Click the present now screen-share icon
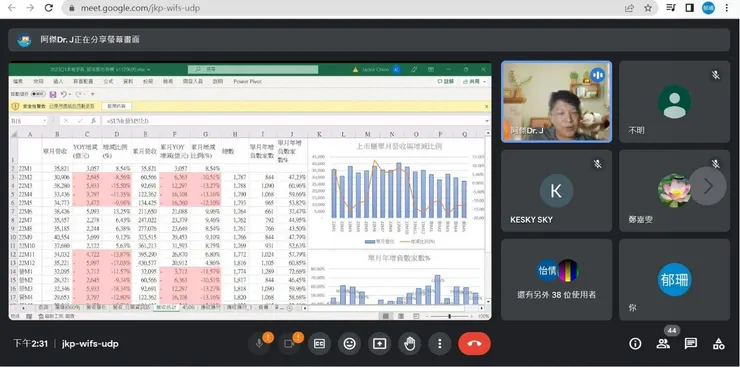 tap(379, 344)
